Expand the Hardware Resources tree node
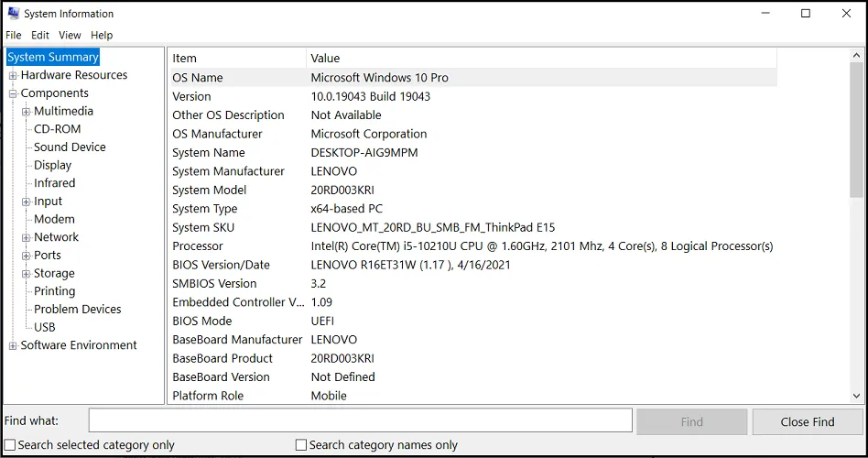Viewport: 868px width, 458px height. 13,76
